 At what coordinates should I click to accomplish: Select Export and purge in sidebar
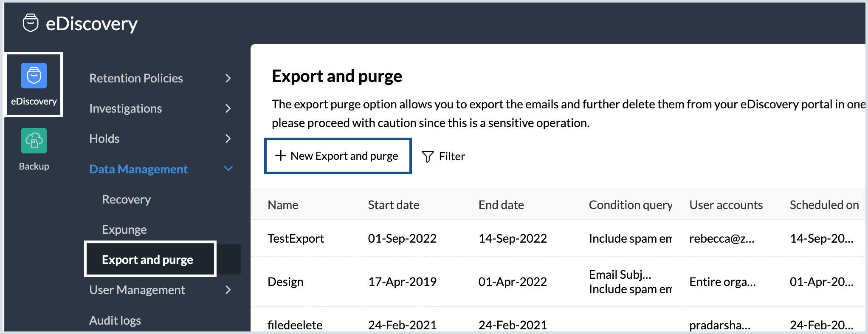tap(147, 260)
